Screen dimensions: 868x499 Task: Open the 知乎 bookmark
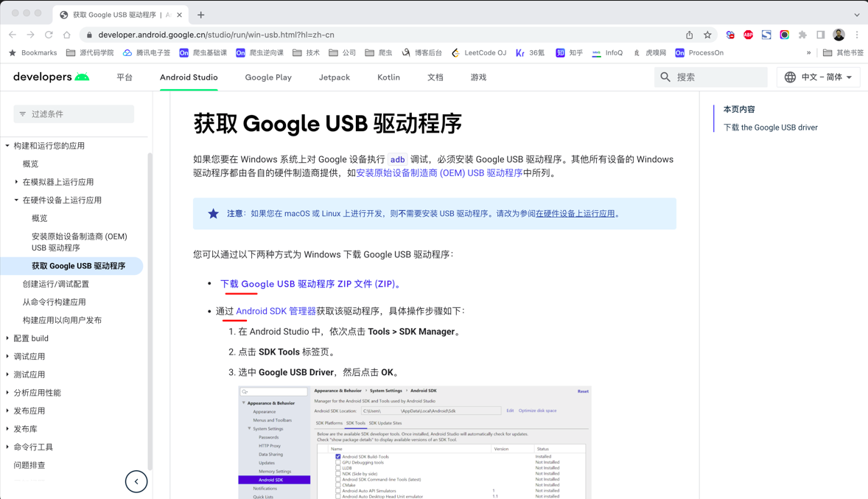pos(569,52)
